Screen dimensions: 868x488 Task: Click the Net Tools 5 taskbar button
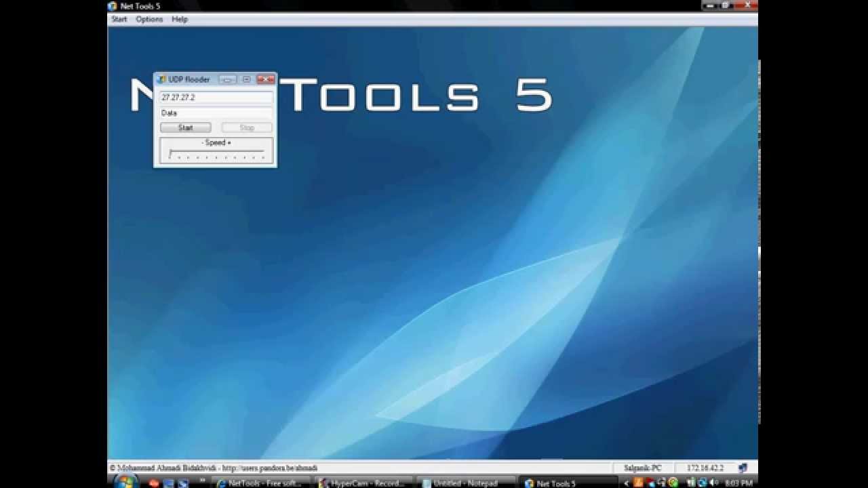570,483
